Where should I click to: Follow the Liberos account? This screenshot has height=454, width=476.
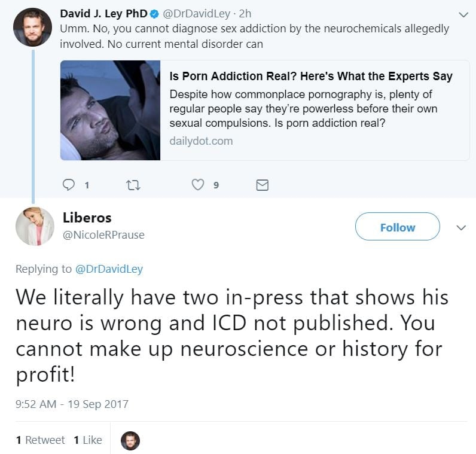(x=398, y=227)
